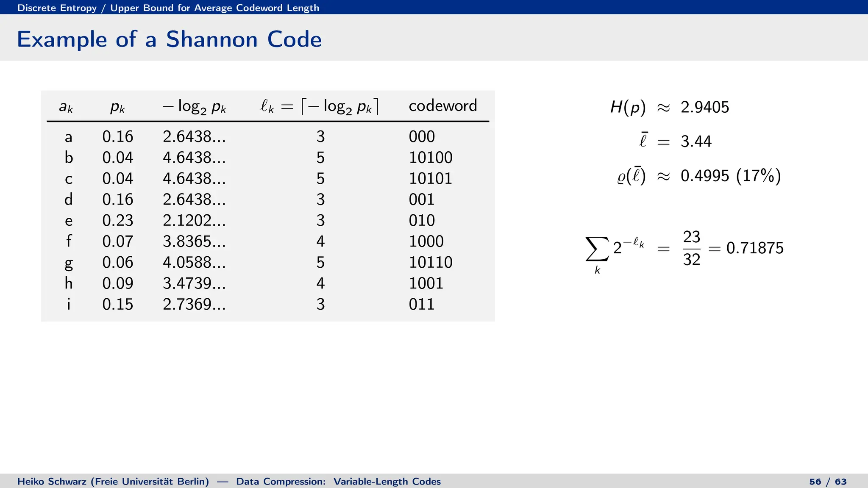Click the symbol letter 'd' in the table
Viewport: 868px width, 488px height.
(x=69, y=199)
